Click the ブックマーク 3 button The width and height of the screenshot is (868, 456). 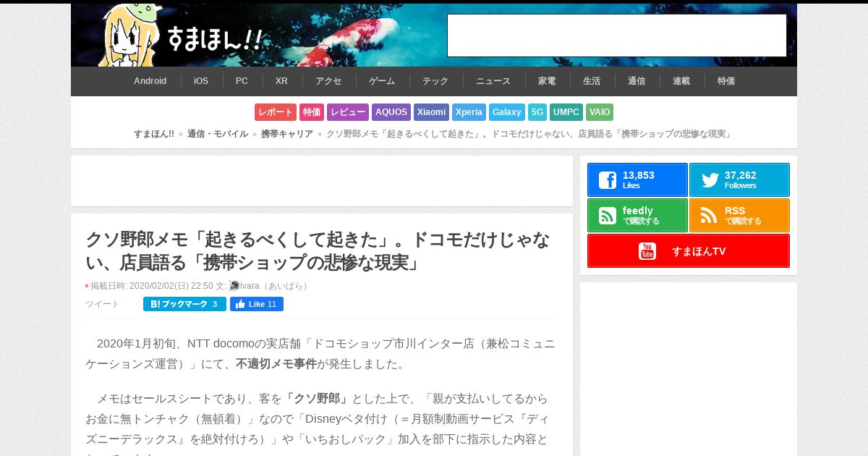[x=184, y=304]
